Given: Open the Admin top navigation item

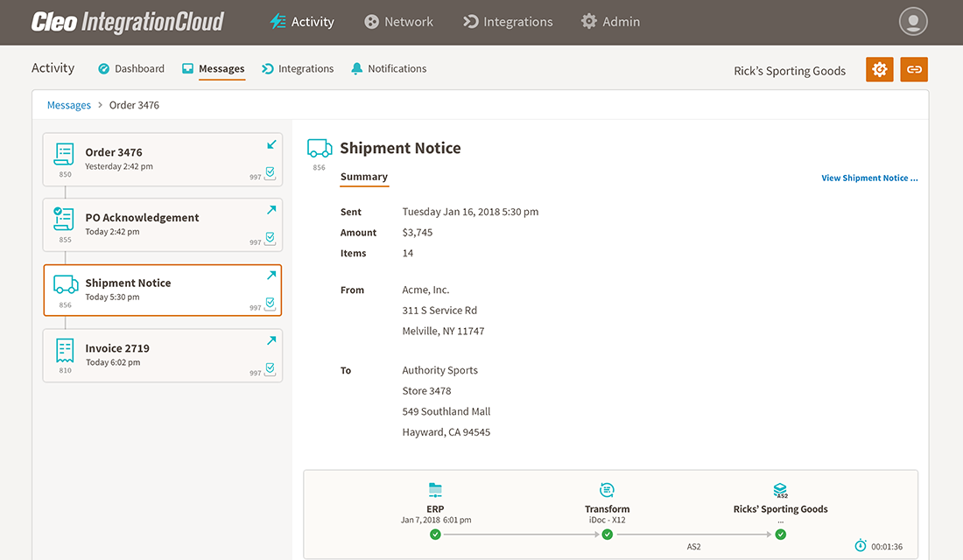Looking at the screenshot, I should pyautogui.click(x=610, y=22).
